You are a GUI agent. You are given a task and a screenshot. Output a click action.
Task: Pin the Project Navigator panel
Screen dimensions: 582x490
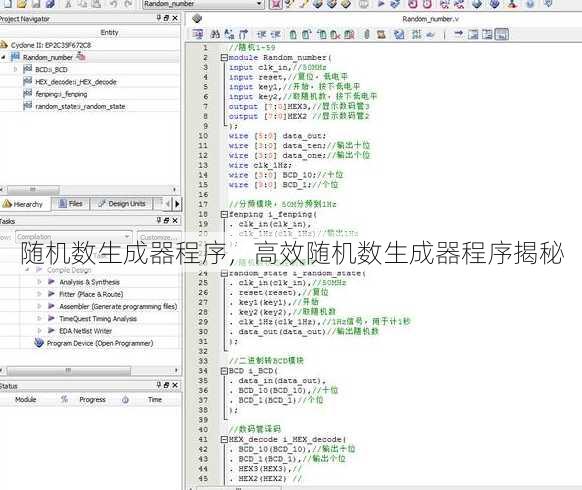158,18
